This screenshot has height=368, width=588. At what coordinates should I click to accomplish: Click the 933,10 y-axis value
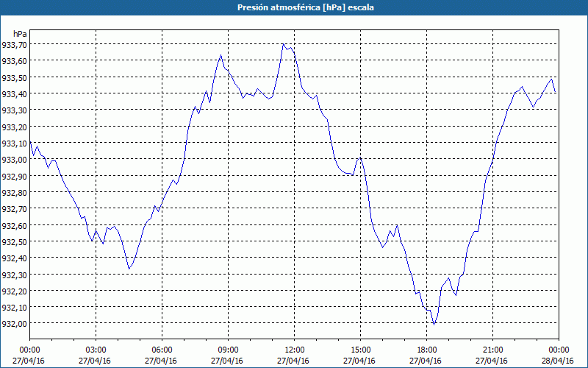(x=14, y=143)
